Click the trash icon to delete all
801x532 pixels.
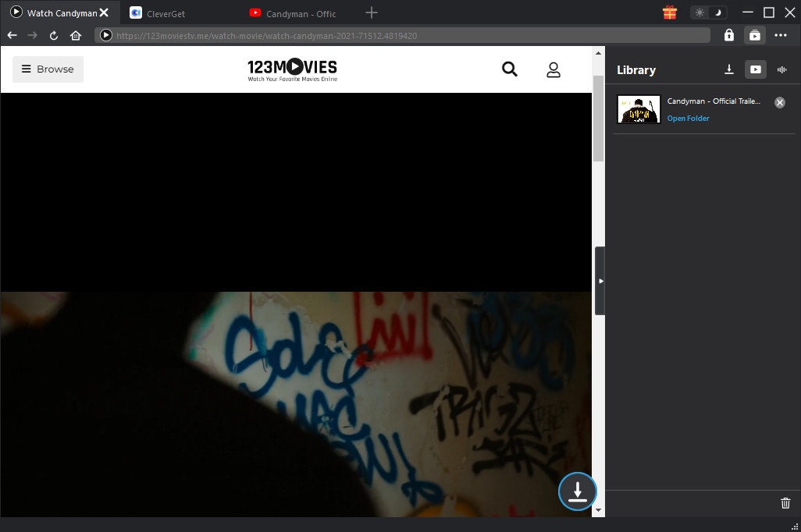785,503
